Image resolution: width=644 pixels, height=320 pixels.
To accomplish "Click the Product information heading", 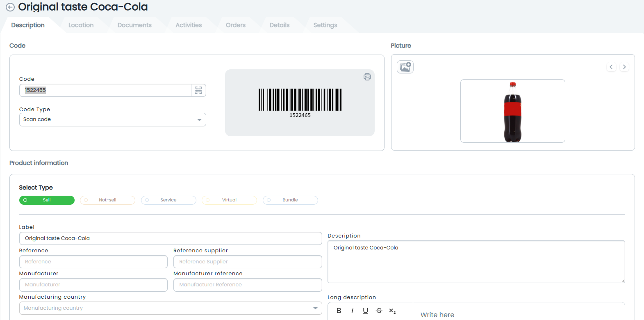I will click(x=39, y=163).
